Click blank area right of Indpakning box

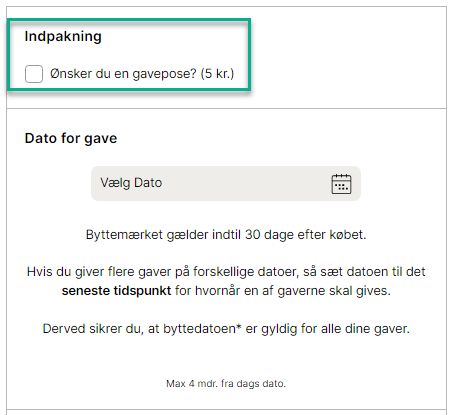pos(347,57)
